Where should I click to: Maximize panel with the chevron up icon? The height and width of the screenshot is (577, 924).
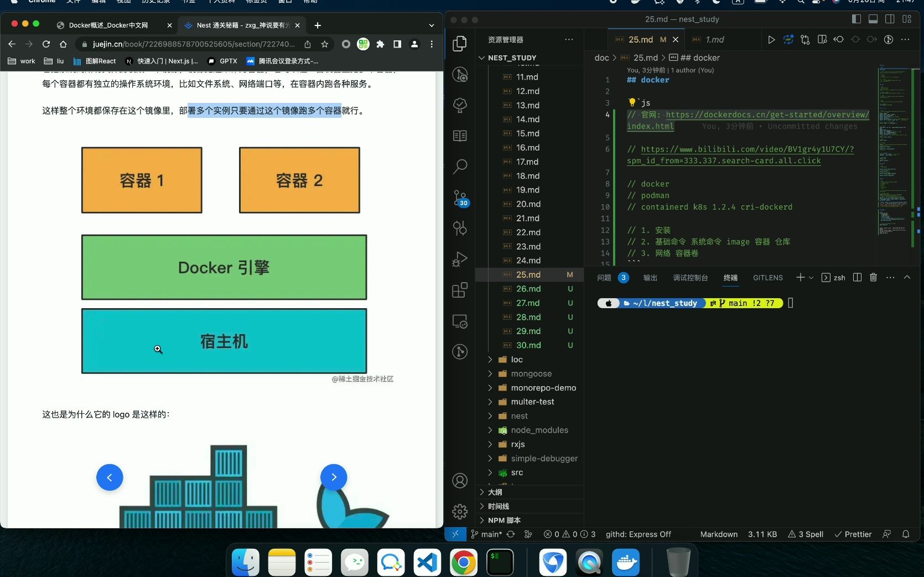coord(907,277)
